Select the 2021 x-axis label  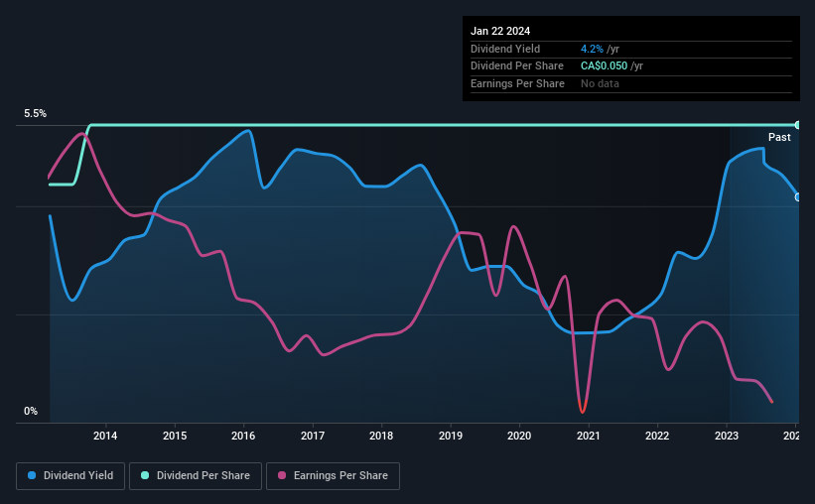[x=589, y=436]
